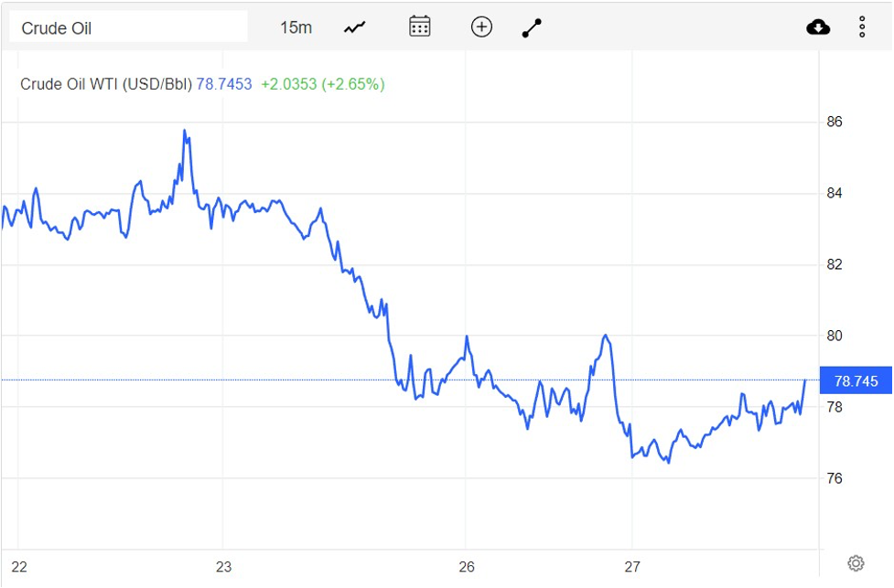Select date 27 on the time axis
This screenshot has height=588, width=894.
click(x=632, y=567)
